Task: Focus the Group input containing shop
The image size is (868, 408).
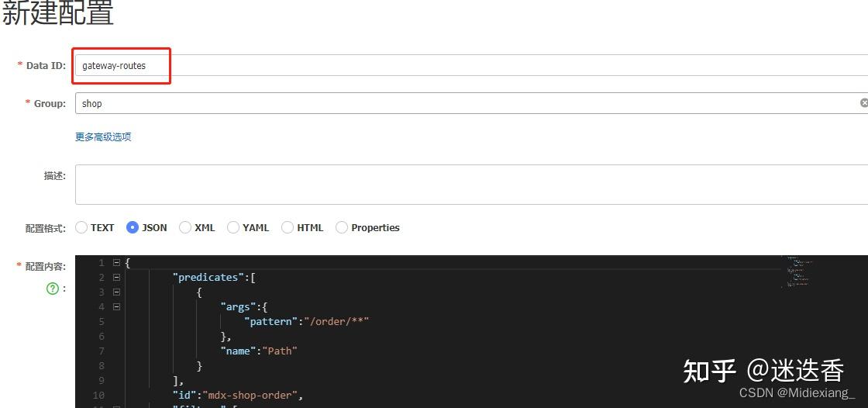Action: click(465, 103)
